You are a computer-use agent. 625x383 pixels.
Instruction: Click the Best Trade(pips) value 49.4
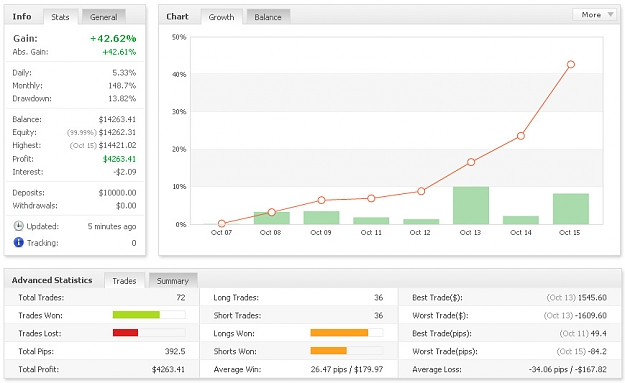click(598, 333)
